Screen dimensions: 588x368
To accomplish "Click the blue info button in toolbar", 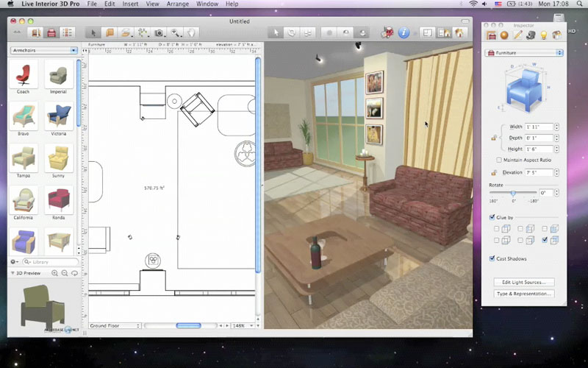I will point(404,32).
